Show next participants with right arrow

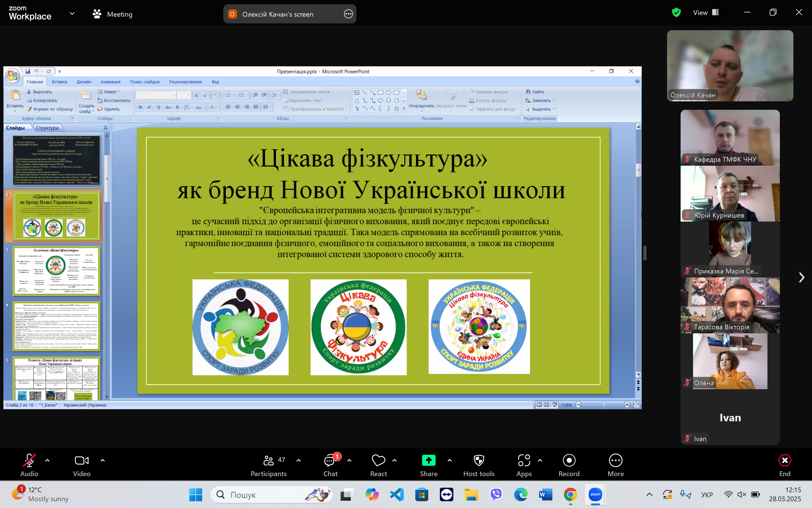[x=802, y=277]
